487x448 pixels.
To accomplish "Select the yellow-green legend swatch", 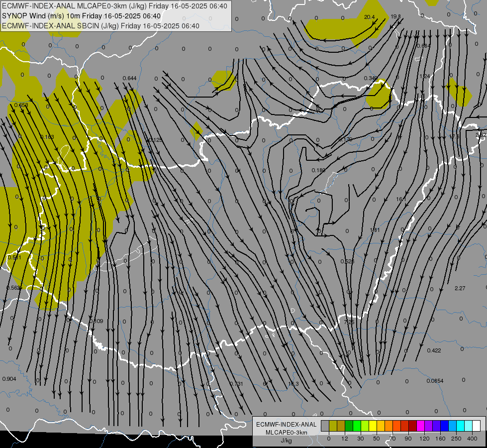I will tap(365, 426).
